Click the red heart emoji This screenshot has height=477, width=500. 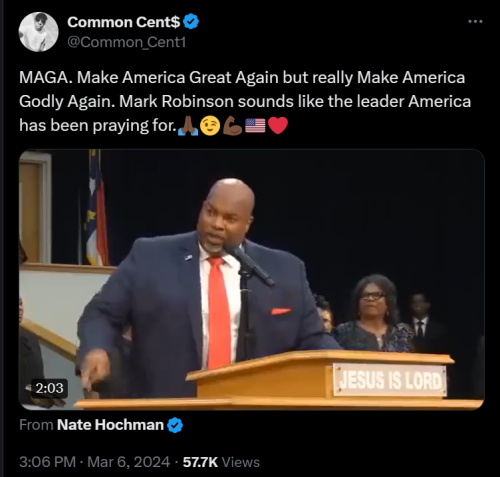pos(278,126)
